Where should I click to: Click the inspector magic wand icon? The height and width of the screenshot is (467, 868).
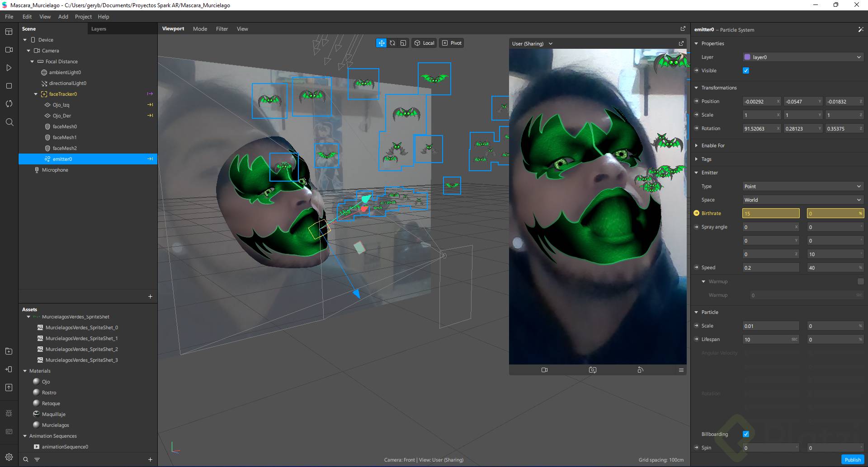point(860,29)
